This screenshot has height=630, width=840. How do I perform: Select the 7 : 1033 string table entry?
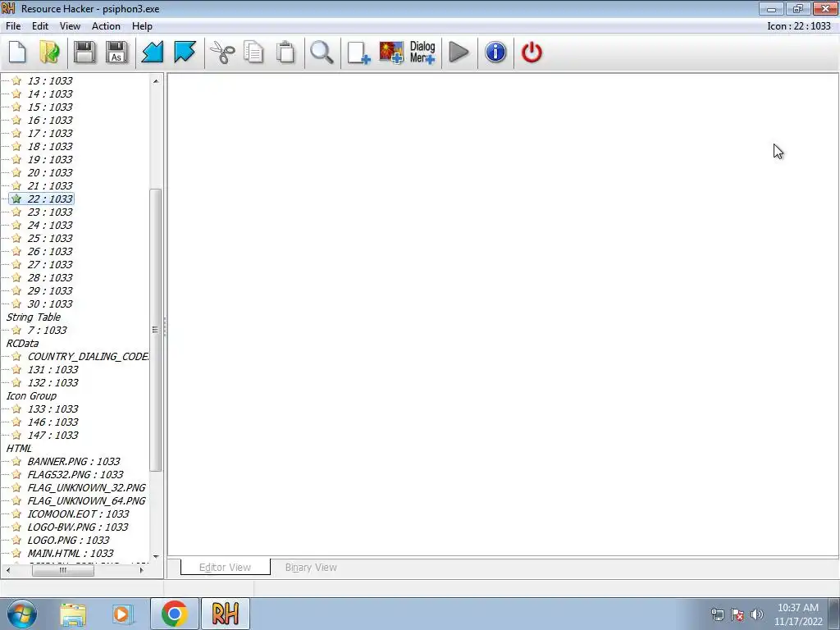(x=47, y=330)
